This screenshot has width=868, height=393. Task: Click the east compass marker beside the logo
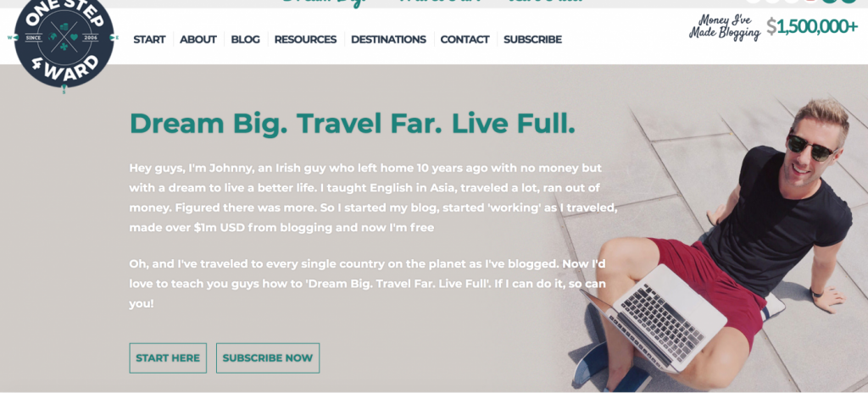114,37
